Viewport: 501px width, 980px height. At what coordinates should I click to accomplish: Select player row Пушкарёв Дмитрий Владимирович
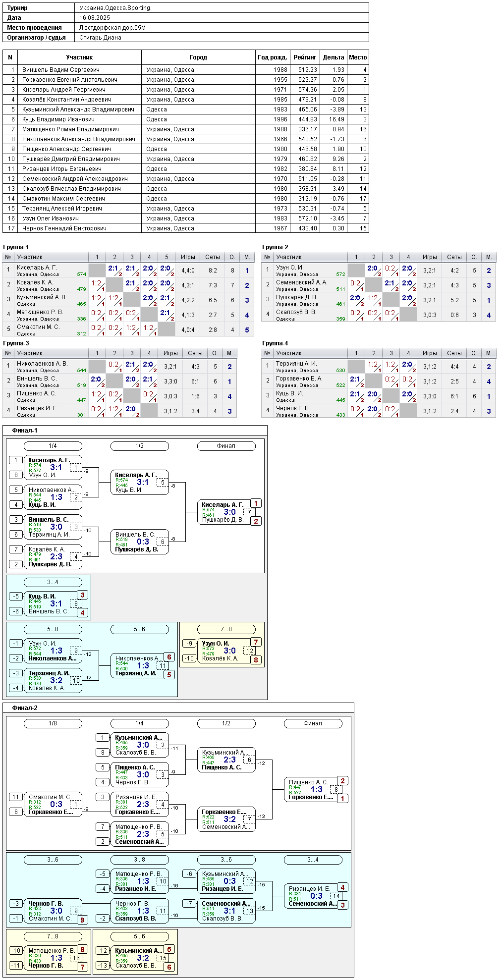click(186, 159)
